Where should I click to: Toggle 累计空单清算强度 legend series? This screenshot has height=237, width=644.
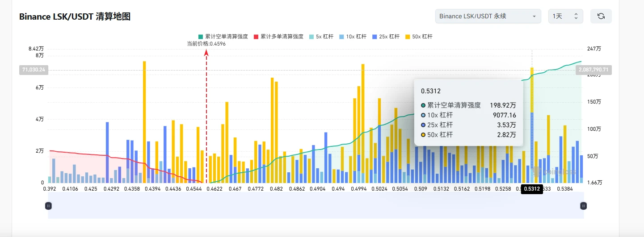click(x=223, y=37)
